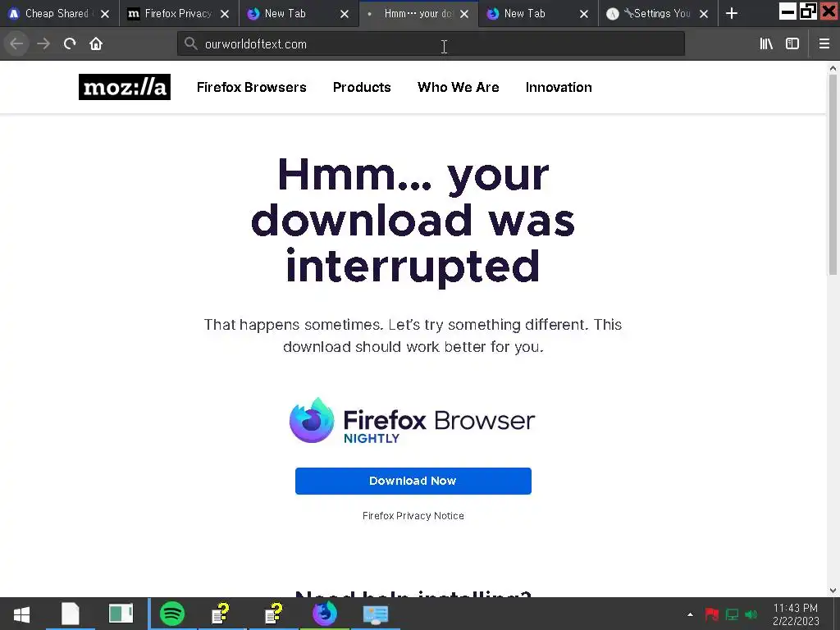Click the volume speaker tray icon
This screenshot has height=630, width=840.
[x=751, y=614]
